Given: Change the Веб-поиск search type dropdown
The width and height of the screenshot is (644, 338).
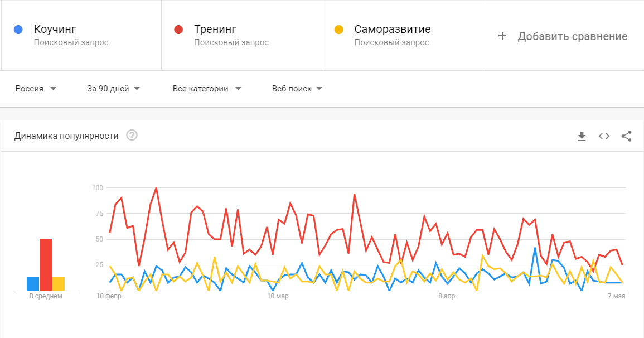Looking at the screenshot, I should 297,89.
